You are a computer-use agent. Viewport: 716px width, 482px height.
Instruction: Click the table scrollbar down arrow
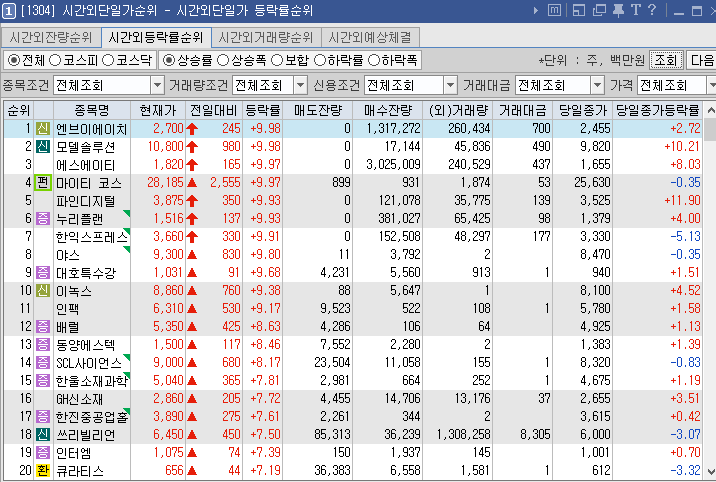coord(710,472)
